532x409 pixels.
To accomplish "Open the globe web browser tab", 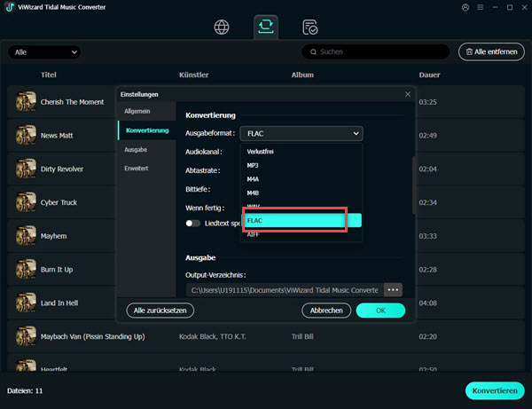I will [x=222, y=28].
